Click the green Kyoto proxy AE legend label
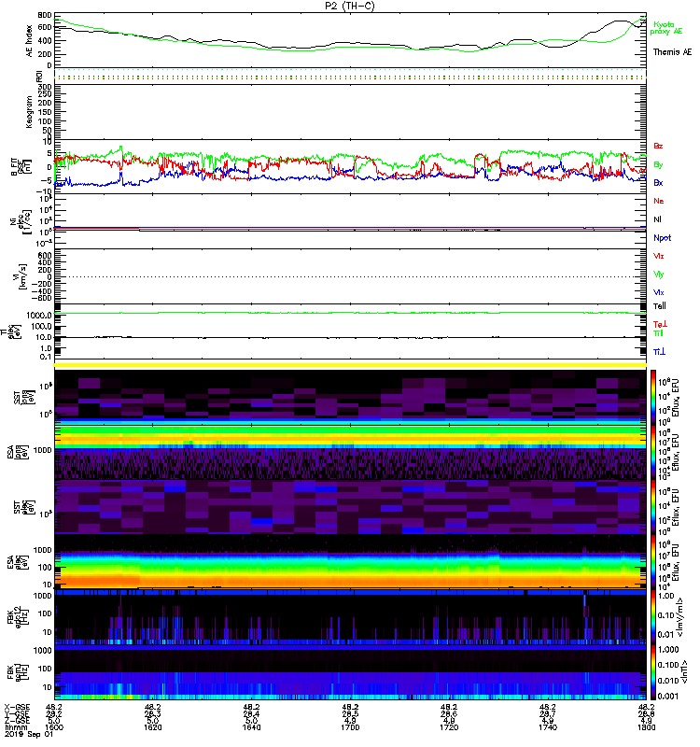Viewport: 700px width, 747px height. (665, 28)
